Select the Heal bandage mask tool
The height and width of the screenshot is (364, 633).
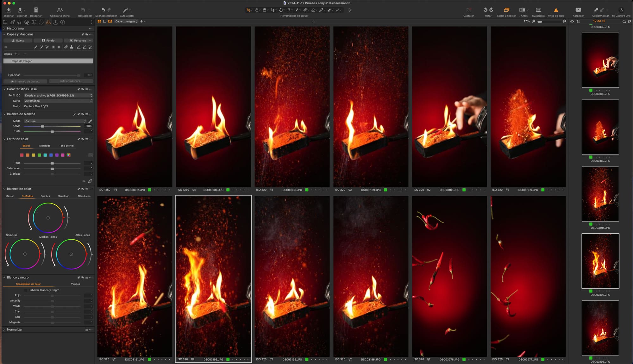(x=66, y=47)
